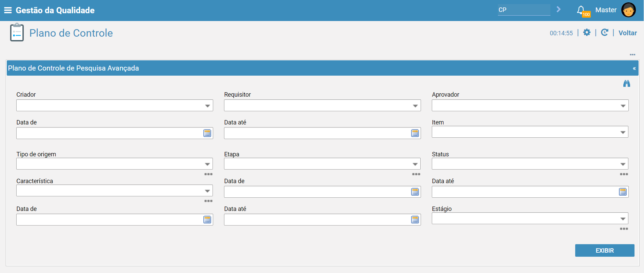644x273 pixels.
Task: Open calendar for bottom Data até field
Action: (x=415, y=220)
